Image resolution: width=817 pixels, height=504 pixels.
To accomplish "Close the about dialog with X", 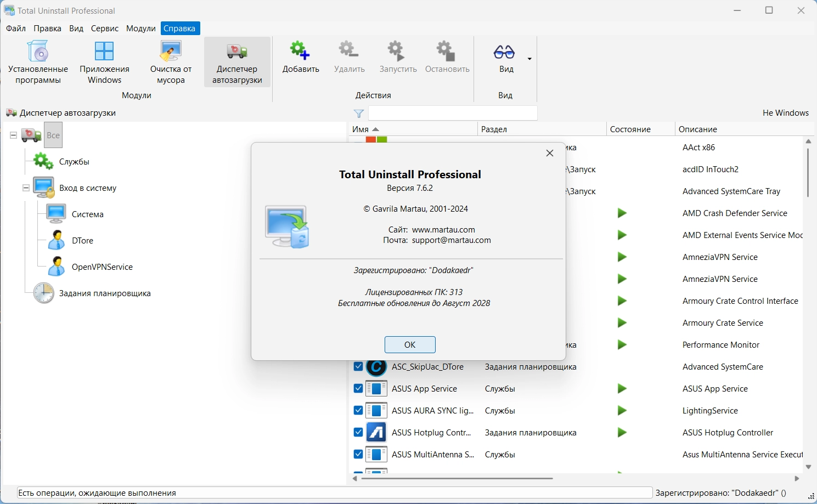I will [x=550, y=153].
